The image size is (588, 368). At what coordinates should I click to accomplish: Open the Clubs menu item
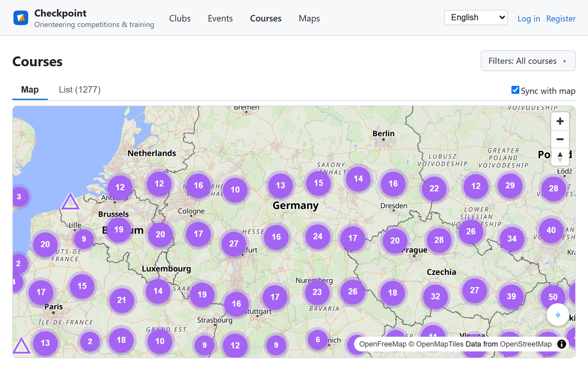(x=180, y=18)
